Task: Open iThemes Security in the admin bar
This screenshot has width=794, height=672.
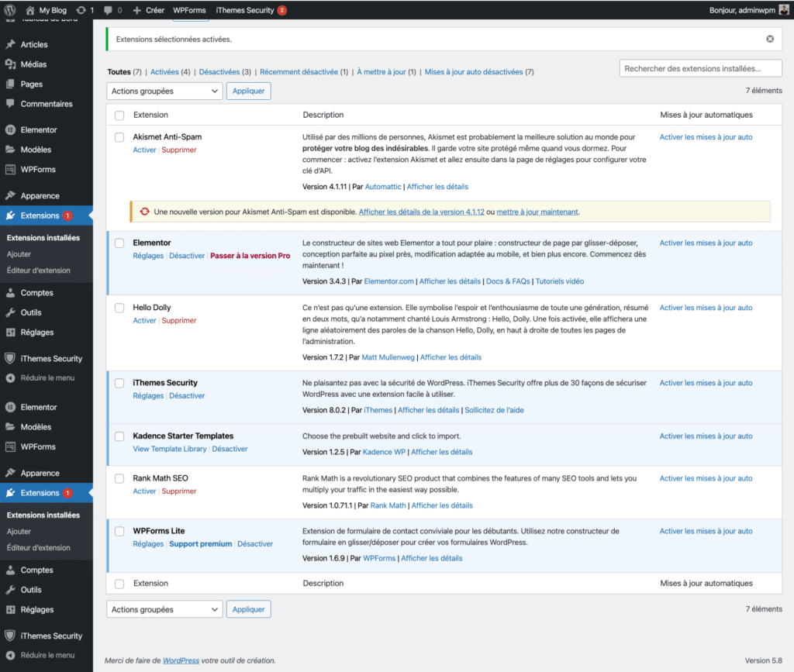Action: tap(244, 10)
